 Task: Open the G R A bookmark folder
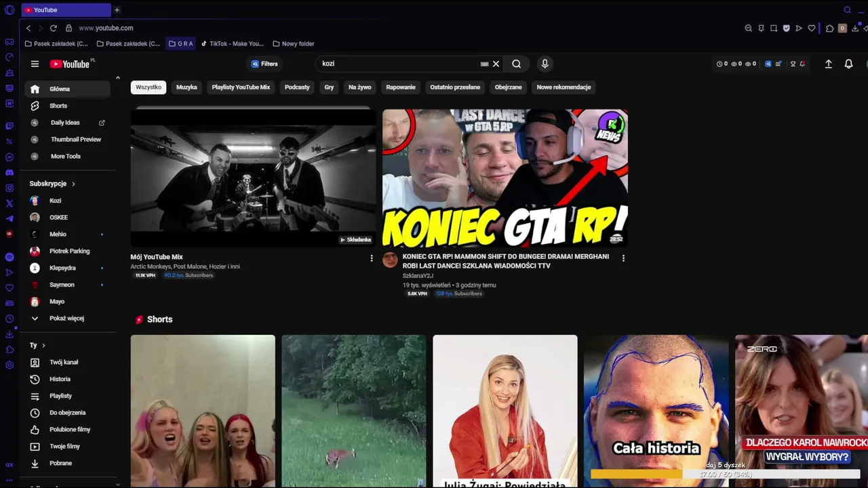181,43
